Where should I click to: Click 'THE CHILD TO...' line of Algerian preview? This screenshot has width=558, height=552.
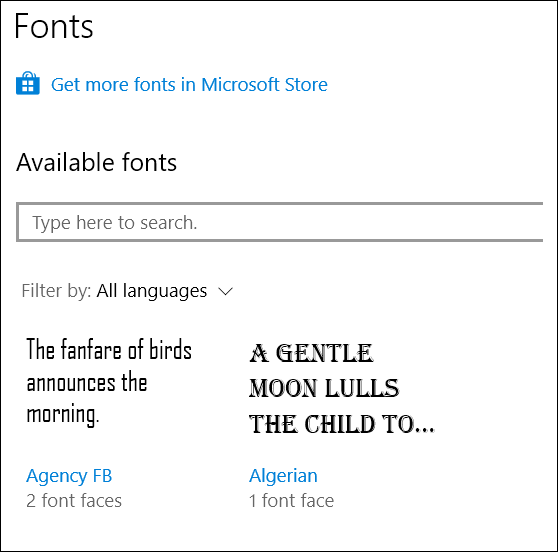pyautogui.click(x=342, y=424)
